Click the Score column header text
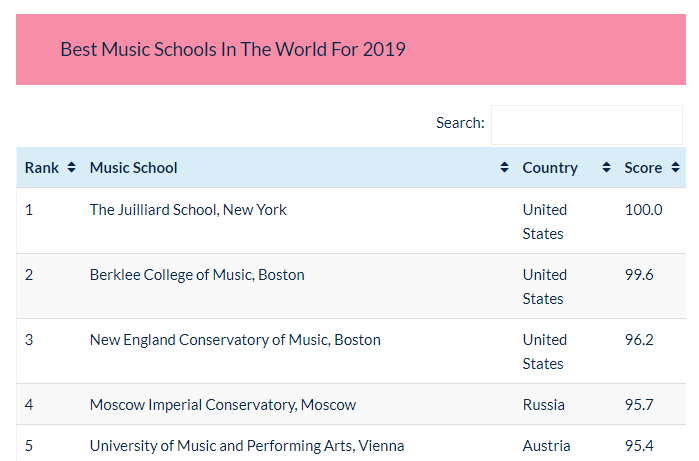Image resolution: width=699 pixels, height=461 pixels. click(x=643, y=168)
